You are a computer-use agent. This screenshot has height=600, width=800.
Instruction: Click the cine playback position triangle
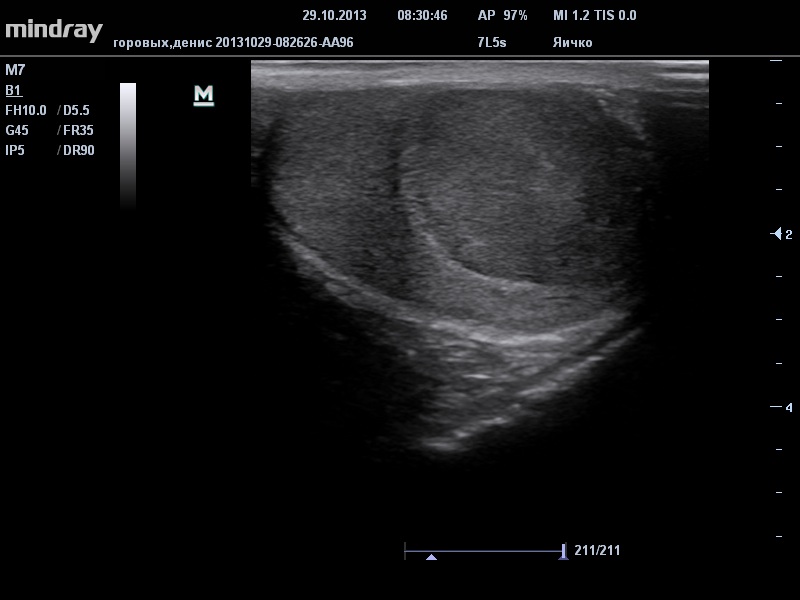(x=431, y=557)
